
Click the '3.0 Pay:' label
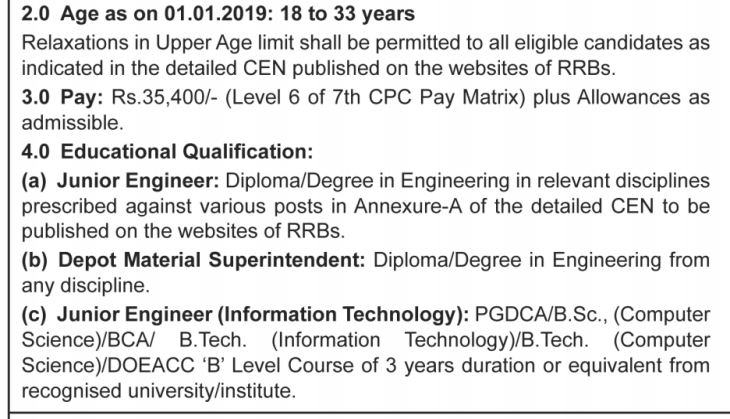(x=62, y=98)
